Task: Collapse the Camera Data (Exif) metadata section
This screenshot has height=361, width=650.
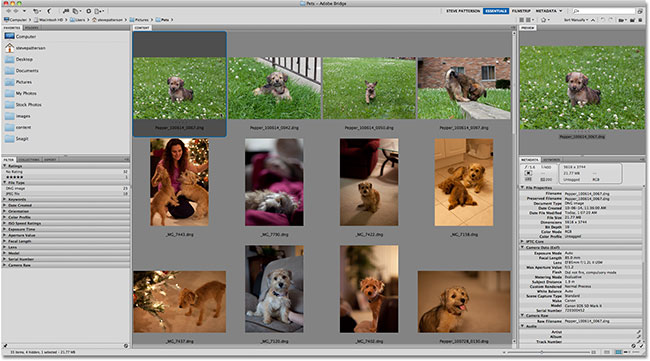Action: 523,247
